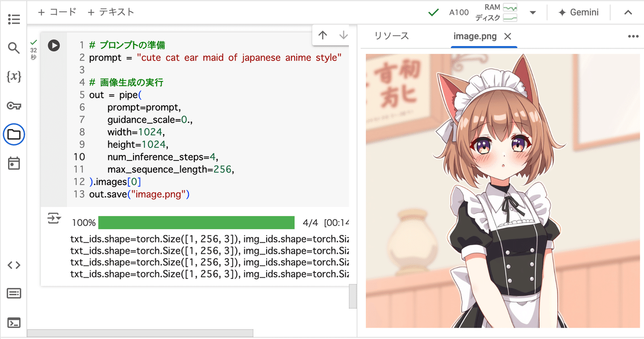
Task: Open the files browser sidebar
Action: click(14, 135)
